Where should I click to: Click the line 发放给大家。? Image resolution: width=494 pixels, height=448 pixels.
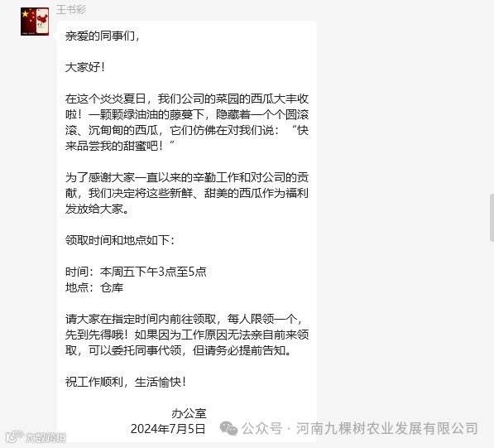[97, 209]
